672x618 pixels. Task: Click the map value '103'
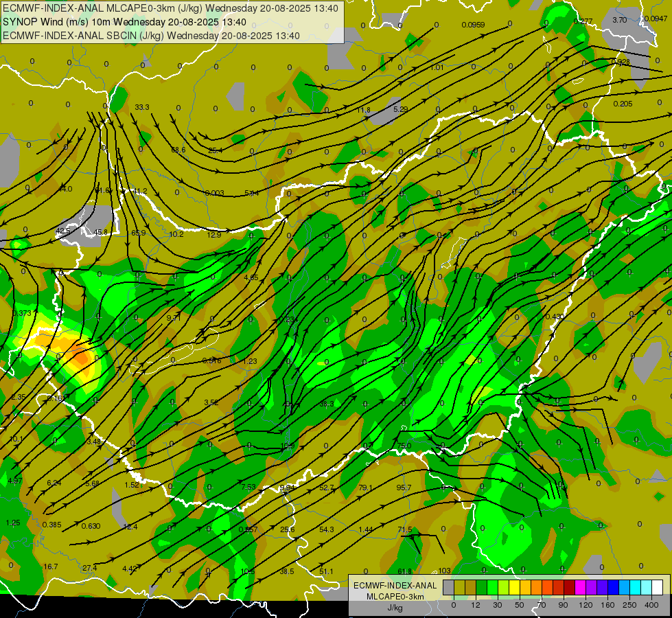point(444,571)
